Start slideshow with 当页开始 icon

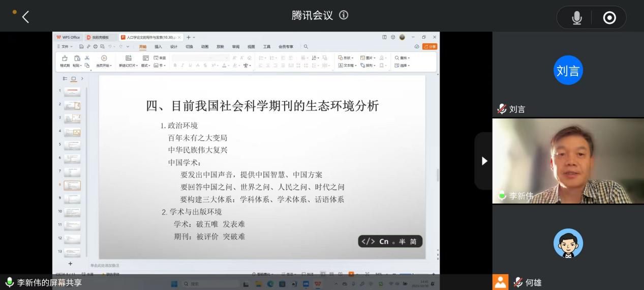pyautogui.click(x=104, y=62)
